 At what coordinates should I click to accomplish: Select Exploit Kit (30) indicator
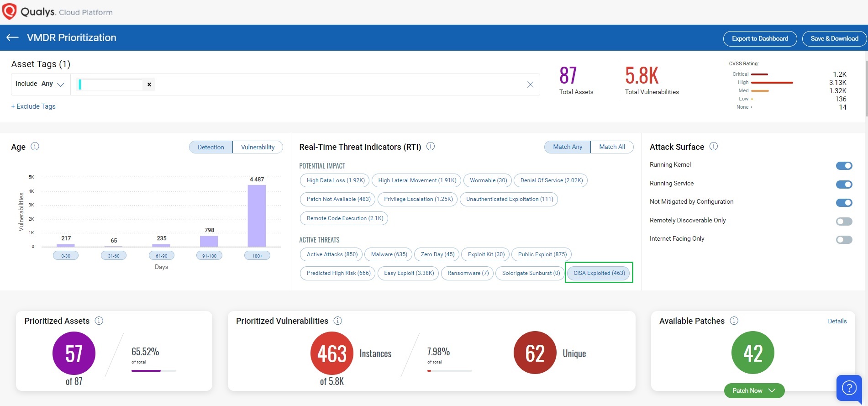tap(486, 254)
